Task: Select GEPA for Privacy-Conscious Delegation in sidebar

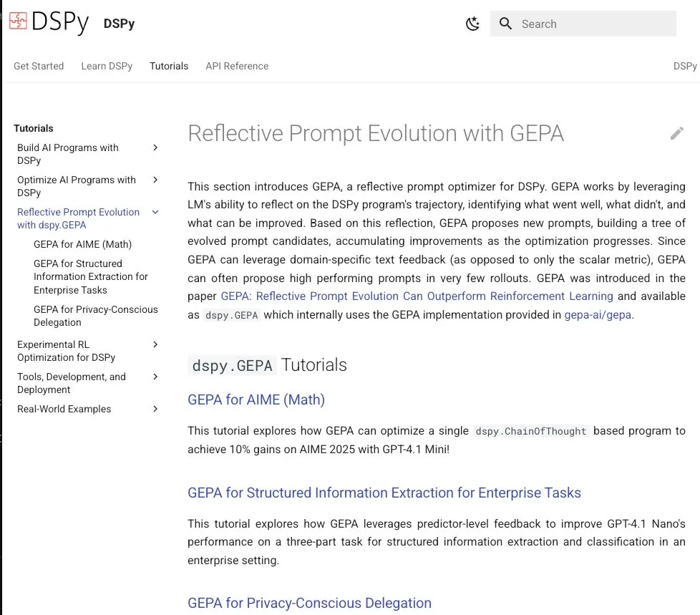Action: pyautogui.click(x=95, y=316)
